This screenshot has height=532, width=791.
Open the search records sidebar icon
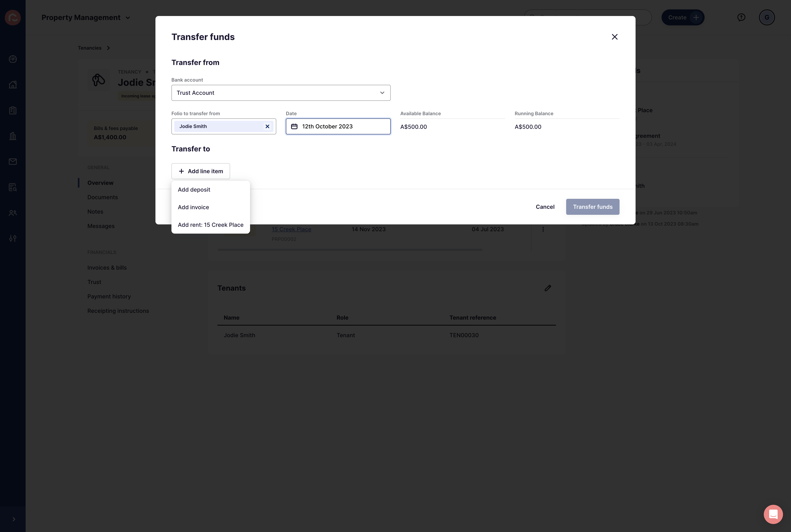[x=13, y=187]
